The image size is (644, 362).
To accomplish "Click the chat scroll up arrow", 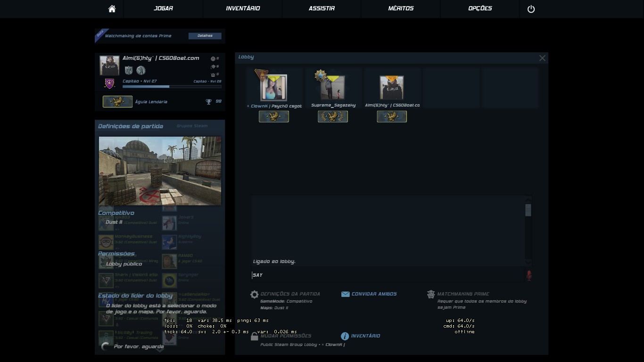I will coord(528,199).
